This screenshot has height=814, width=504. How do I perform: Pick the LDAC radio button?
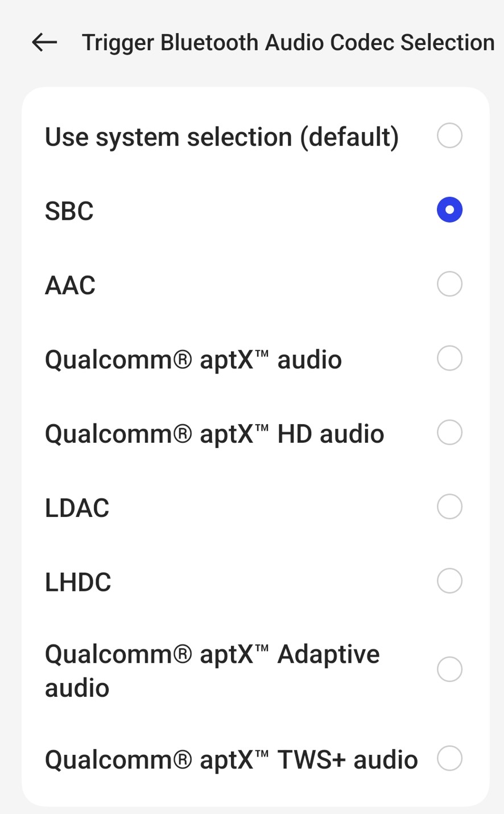point(449,507)
